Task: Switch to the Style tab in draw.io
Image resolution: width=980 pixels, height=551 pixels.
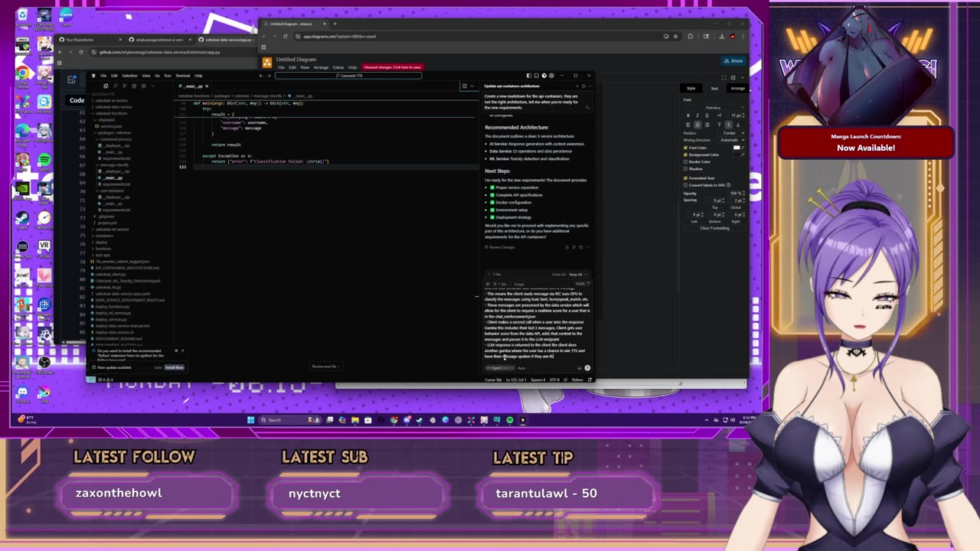Action: [691, 88]
